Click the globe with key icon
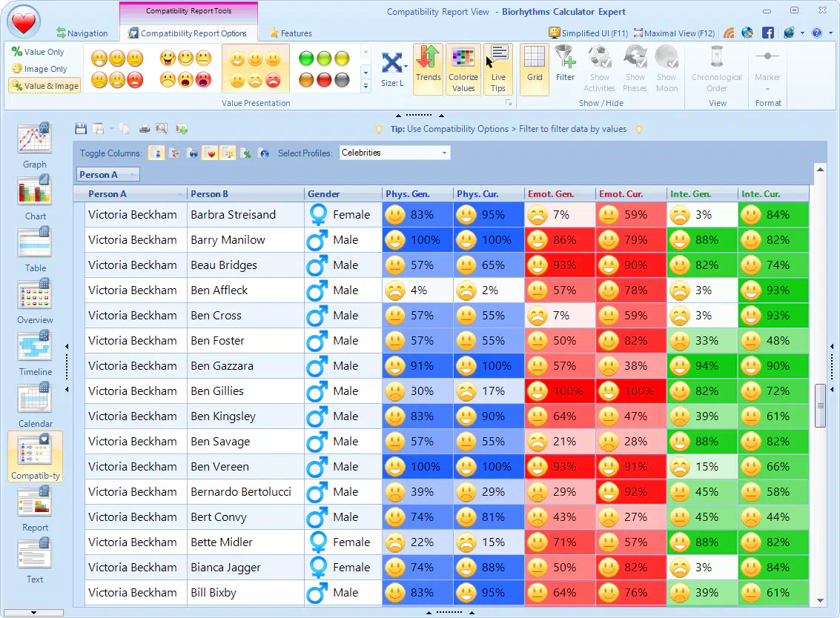 coord(747,33)
